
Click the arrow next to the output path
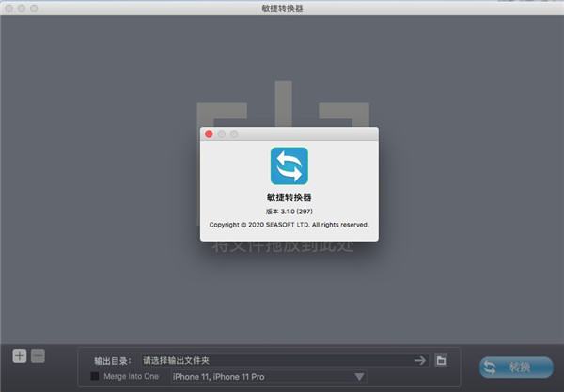click(420, 360)
